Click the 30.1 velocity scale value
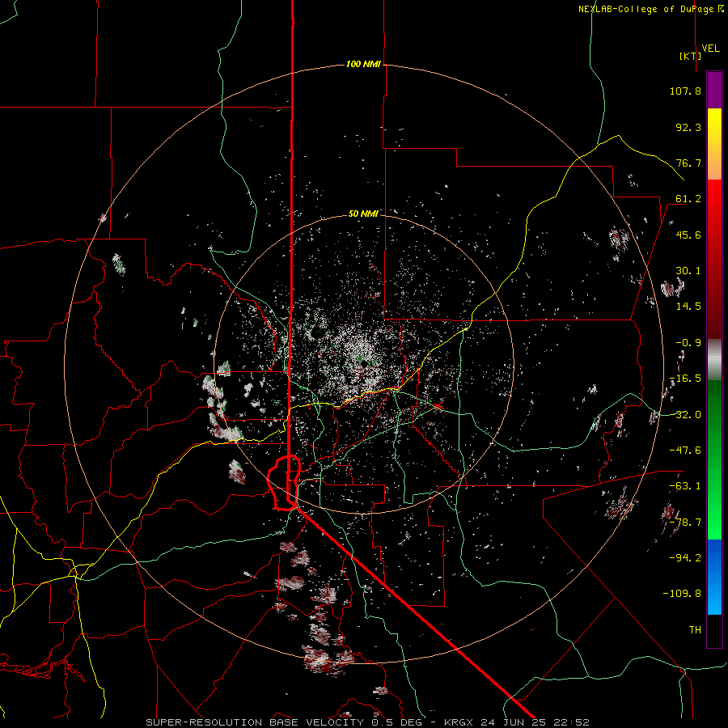 (688, 271)
